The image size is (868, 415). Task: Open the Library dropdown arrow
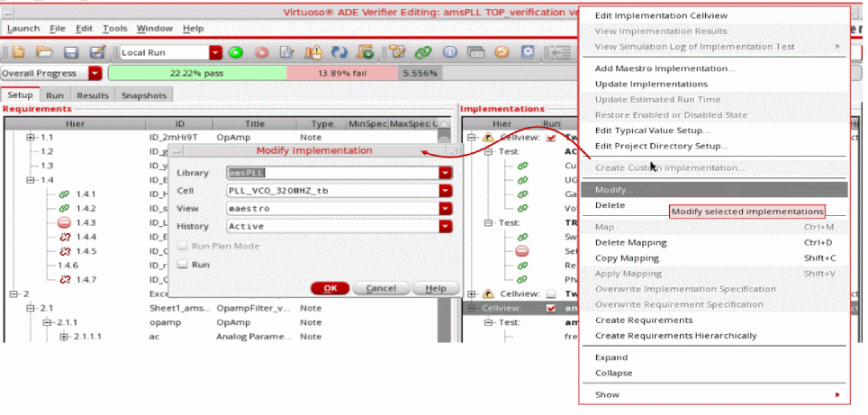point(446,173)
